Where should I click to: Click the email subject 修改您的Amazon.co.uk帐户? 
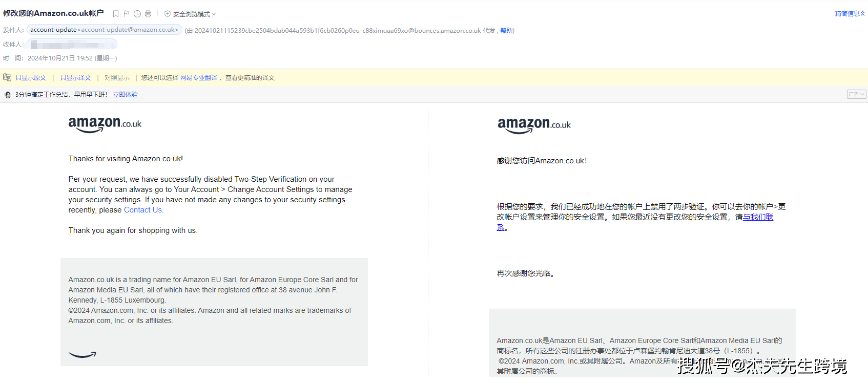[x=53, y=13]
